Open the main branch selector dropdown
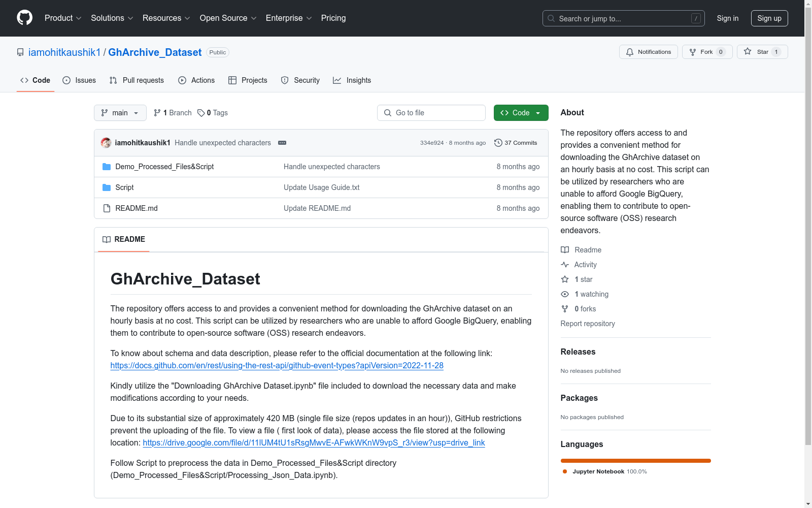The width and height of the screenshot is (812, 508). coord(120,113)
